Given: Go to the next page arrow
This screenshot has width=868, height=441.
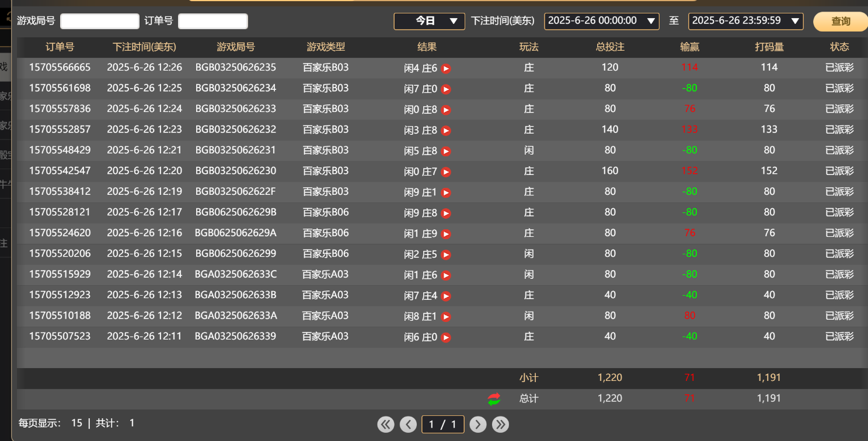Looking at the screenshot, I should [477, 424].
